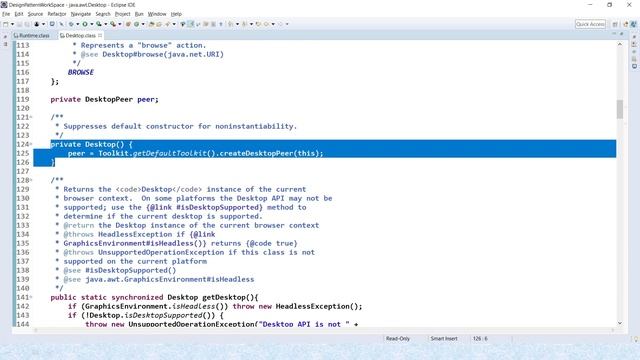The image size is (640, 360).
Task: Click the vertical scrollbar thumb
Action: (x=620, y=109)
